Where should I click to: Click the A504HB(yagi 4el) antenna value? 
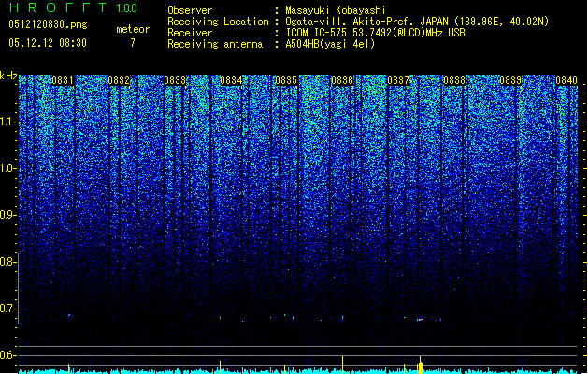point(330,44)
